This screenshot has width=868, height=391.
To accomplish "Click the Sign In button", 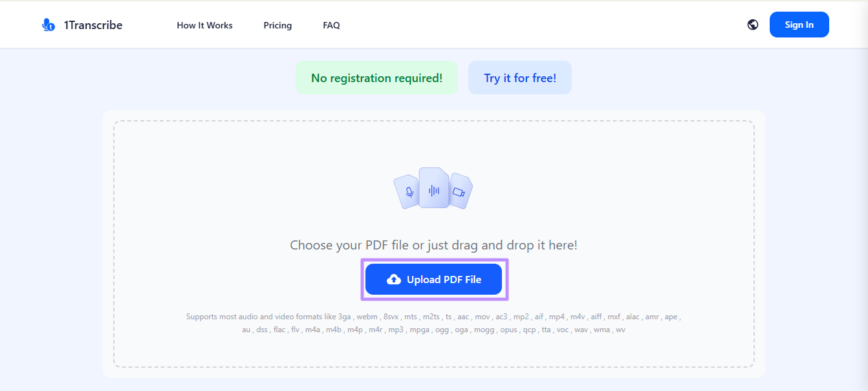I will click(799, 24).
